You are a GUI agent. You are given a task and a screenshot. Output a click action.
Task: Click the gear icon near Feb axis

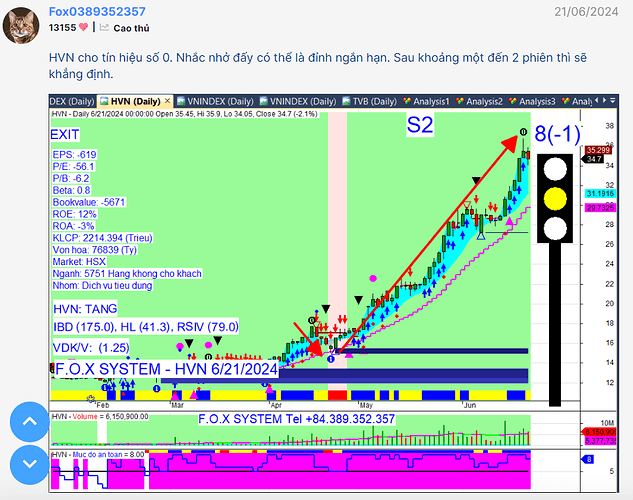[91, 399]
